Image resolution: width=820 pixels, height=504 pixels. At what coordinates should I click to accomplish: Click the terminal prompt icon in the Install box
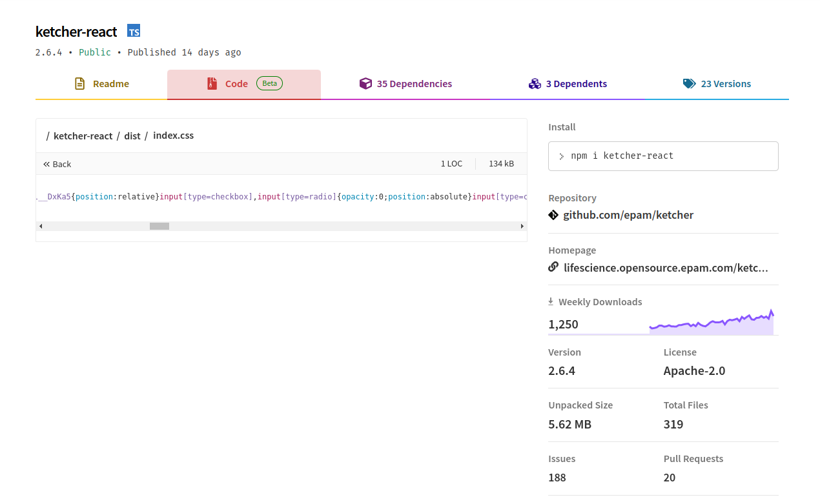coord(561,156)
